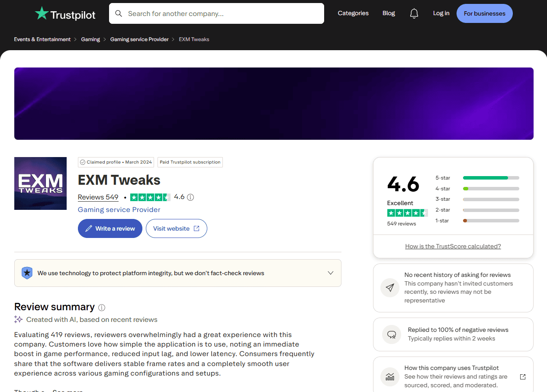
Task: Click Visit website button
Action: pos(177,228)
